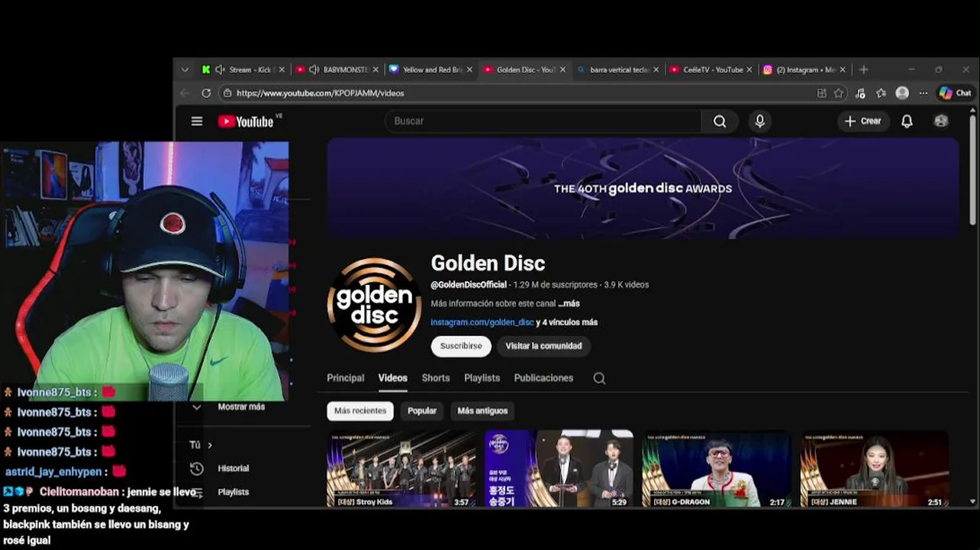The height and width of the screenshot is (550, 980).
Task: Go to the YouTube home logo
Action: point(246,121)
